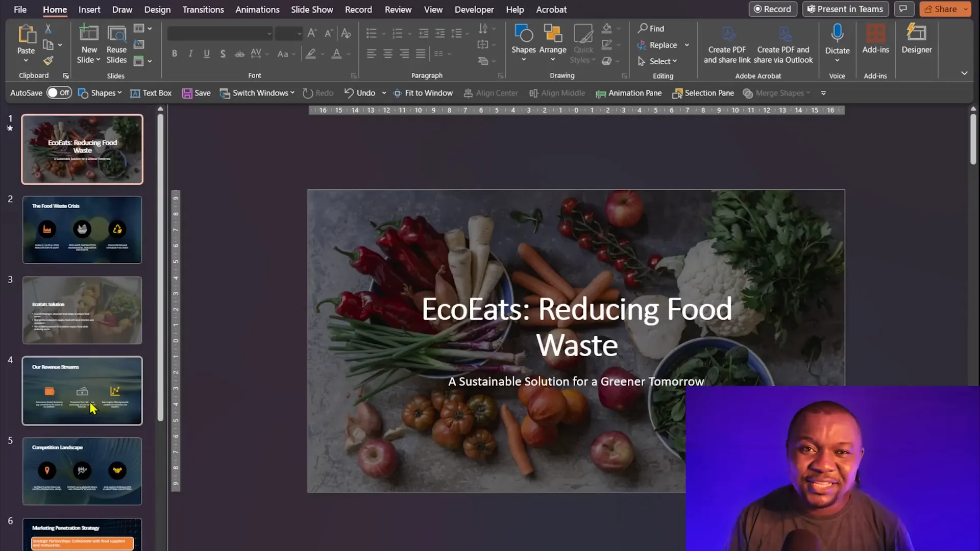980x551 pixels.
Task: Expand the Shapes dropdown in quick toolbar
Action: (119, 93)
